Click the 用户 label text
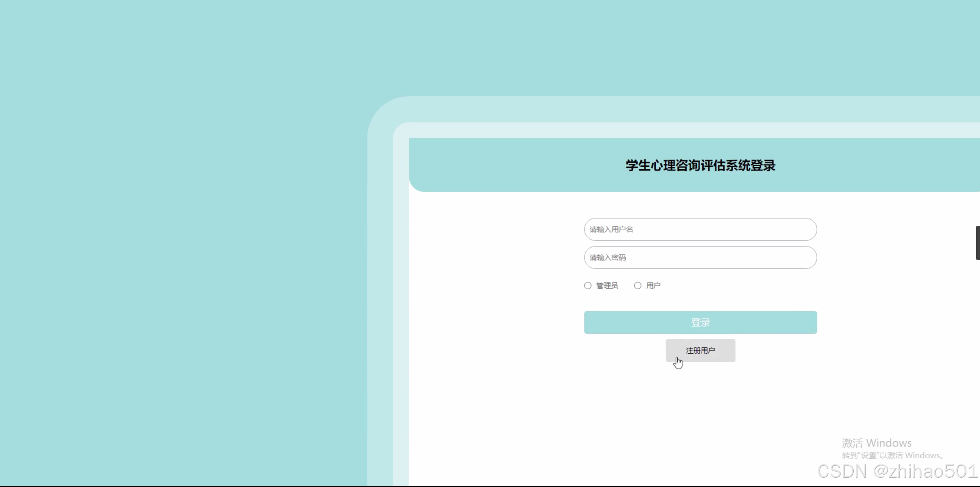The image size is (980, 487). 653,286
